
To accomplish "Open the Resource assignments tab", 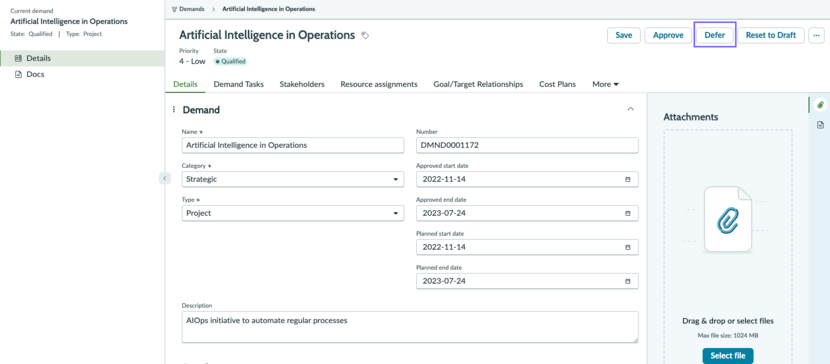I will (x=379, y=84).
